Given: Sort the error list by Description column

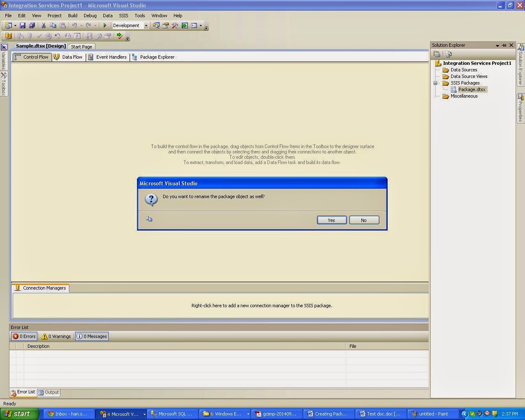Looking at the screenshot, I should pyautogui.click(x=185, y=346).
